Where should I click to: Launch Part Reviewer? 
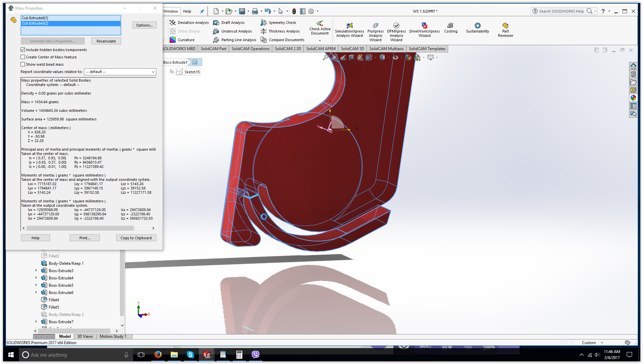coord(505,30)
